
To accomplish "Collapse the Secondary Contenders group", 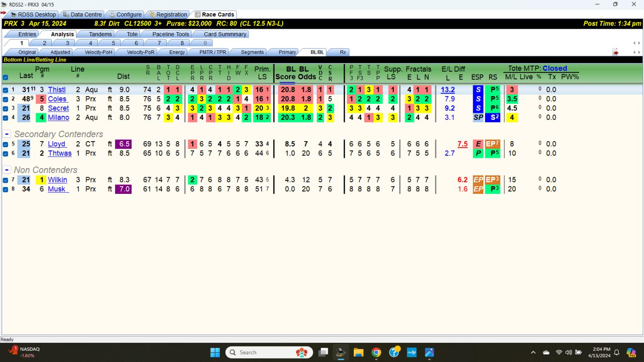I will 7,134.
